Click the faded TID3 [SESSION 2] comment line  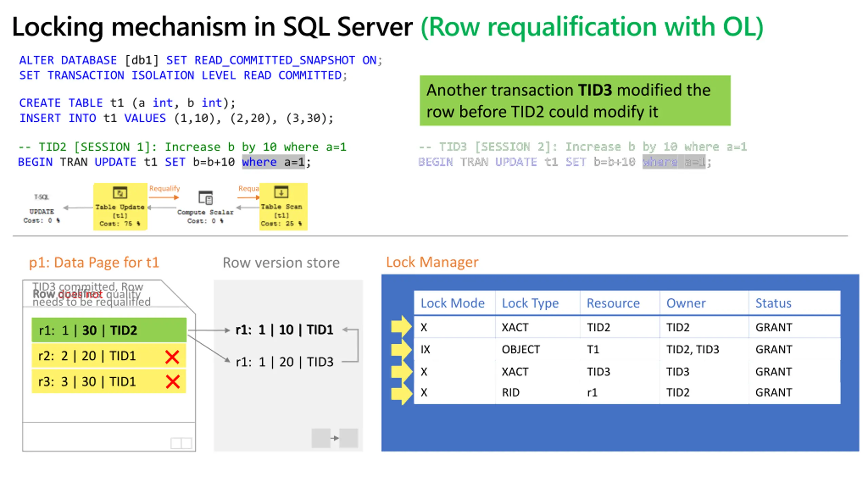pyautogui.click(x=583, y=147)
